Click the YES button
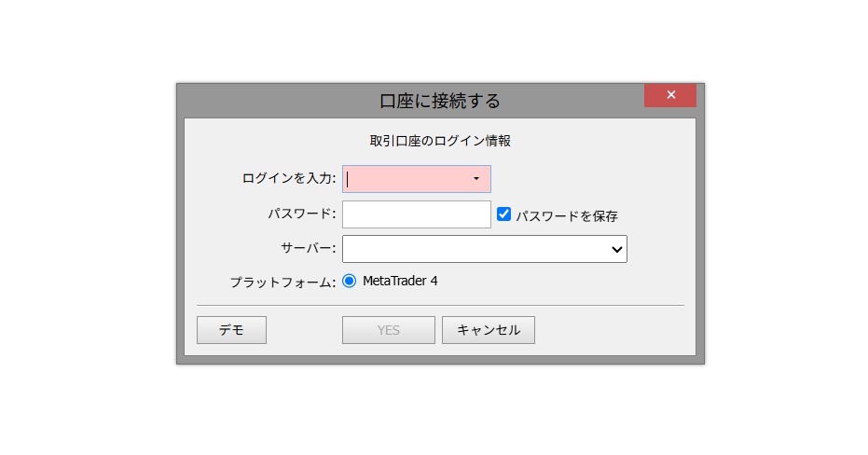868x455 pixels. coord(388,330)
